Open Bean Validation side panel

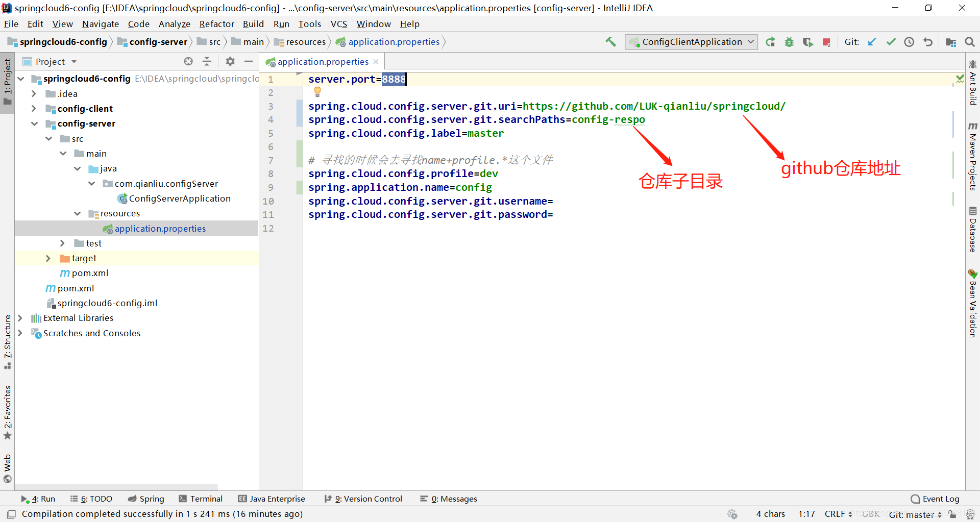(x=973, y=303)
